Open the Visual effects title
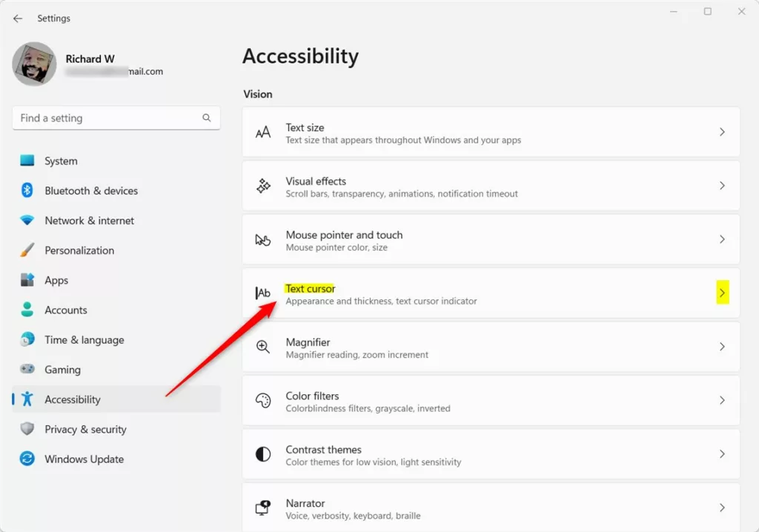Viewport: 759px width, 532px height. click(x=316, y=181)
